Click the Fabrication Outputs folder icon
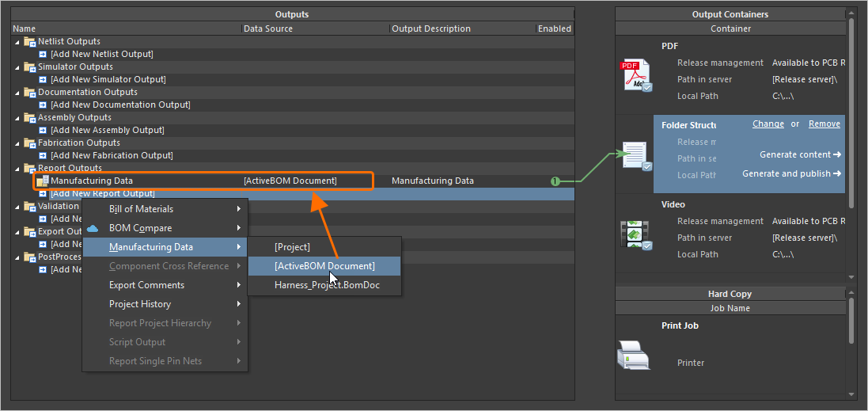The image size is (868, 411). 30,143
